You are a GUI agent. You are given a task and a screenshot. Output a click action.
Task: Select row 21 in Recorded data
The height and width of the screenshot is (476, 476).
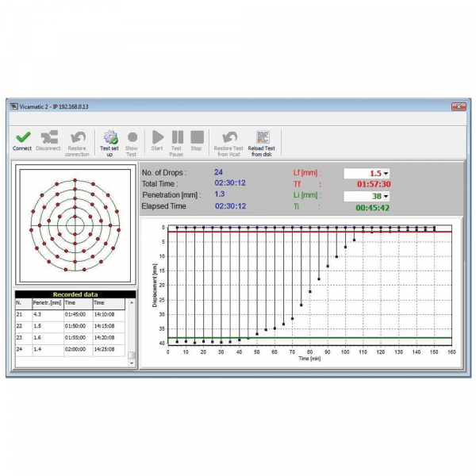tap(71, 314)
